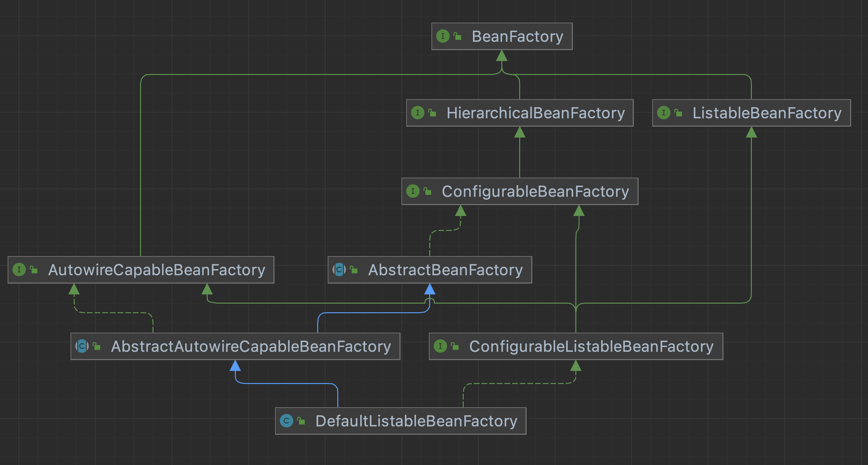Screen dimensions: 868x465
Task: Select the BeanFactory node label
Action: pos(517,36)
